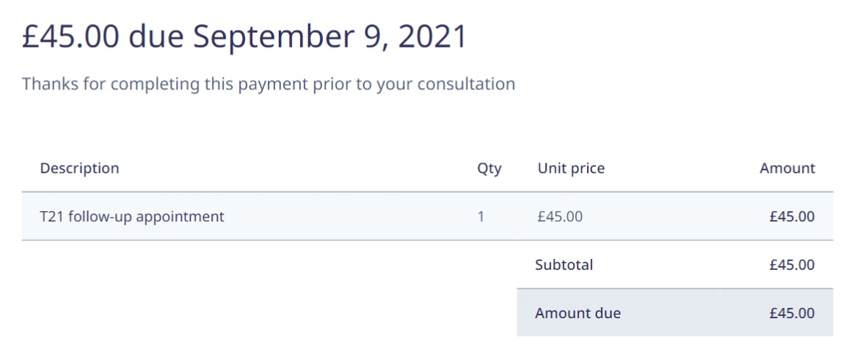
Task: Click the word consultation in the message
Action: tap(466, 84)
